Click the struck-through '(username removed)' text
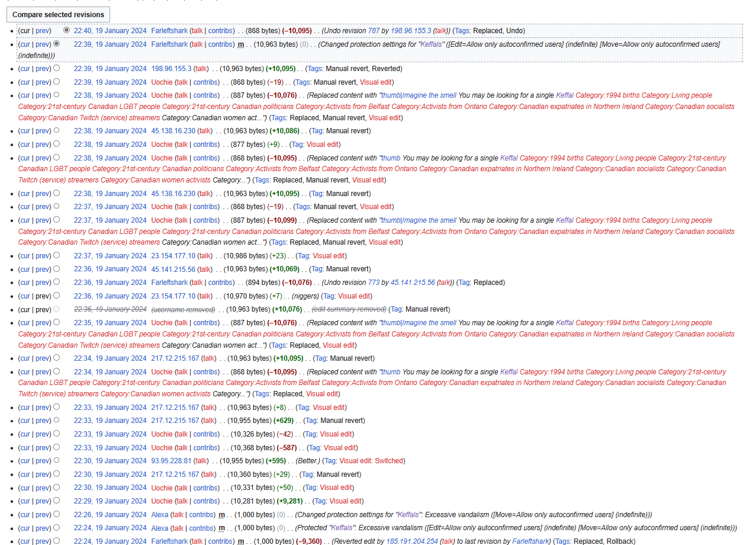756x545 pixels. [183, 310]
